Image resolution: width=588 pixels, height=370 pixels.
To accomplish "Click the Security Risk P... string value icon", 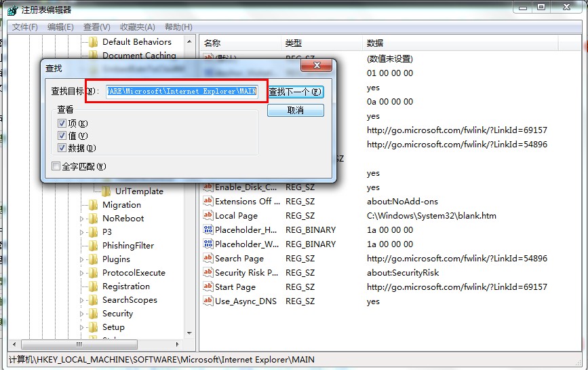I will coord(208,272).
